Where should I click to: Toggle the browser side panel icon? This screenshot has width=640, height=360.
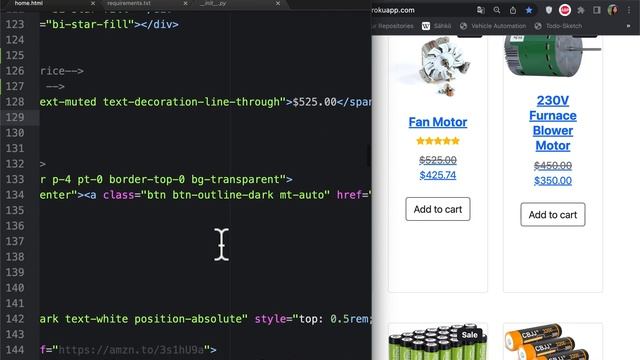click(597, 10)
